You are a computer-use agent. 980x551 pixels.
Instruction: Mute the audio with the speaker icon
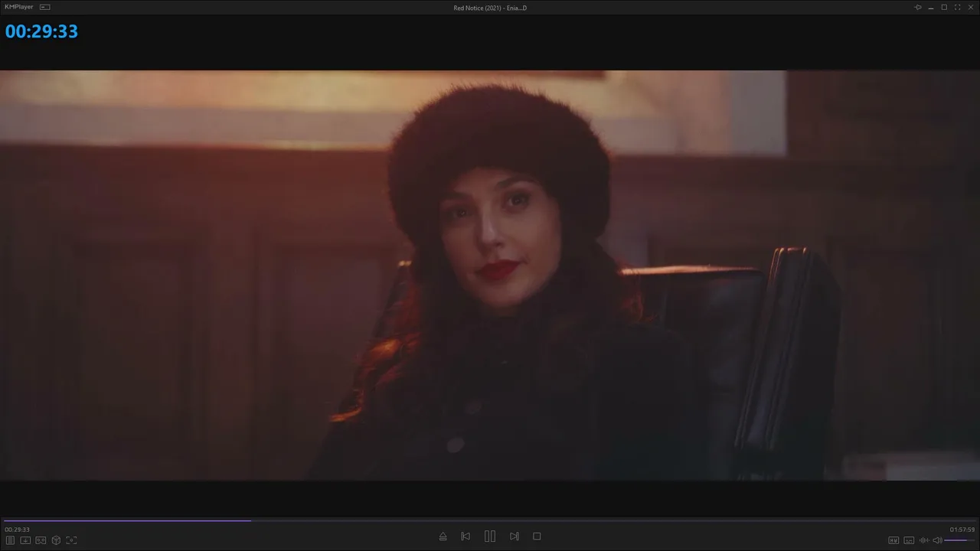(x=937, y=540)
